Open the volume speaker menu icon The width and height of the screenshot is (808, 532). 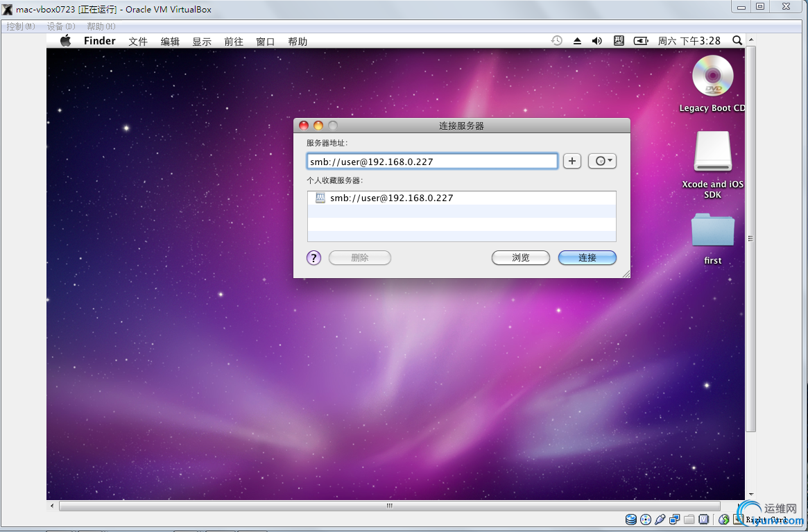596,41
